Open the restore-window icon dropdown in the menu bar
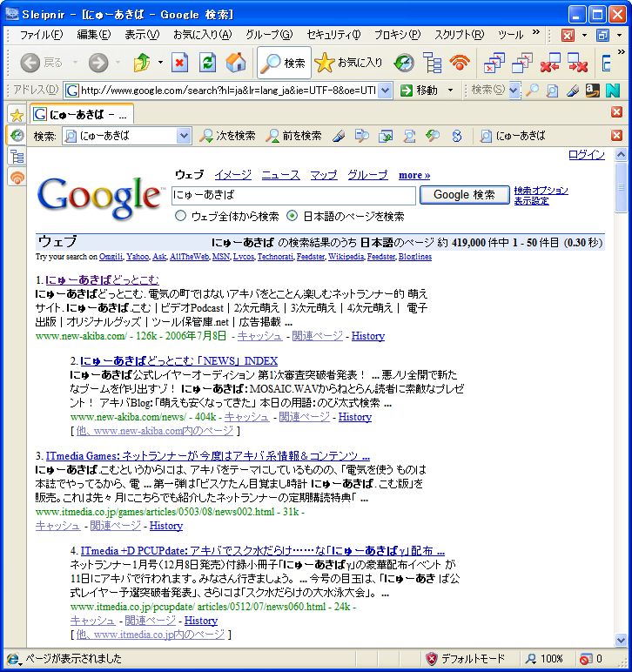Image resolution: width=632 pixels, height=672 pixels. (x=619, y=35)
